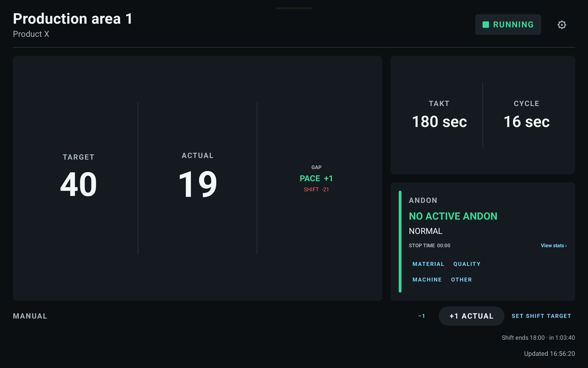Raise a MACHINE andon
This screenshot has height=368, width=588.
[427, 280]
